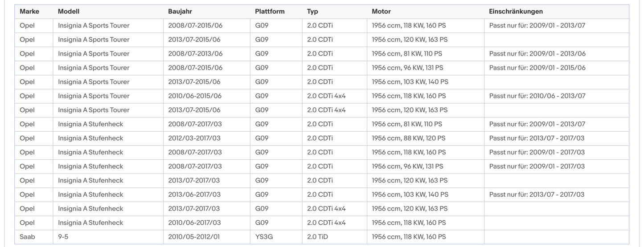The image size is (644, 247).
Task: Click the Einschränkungen column header
Action: click(x=516, y=12)
